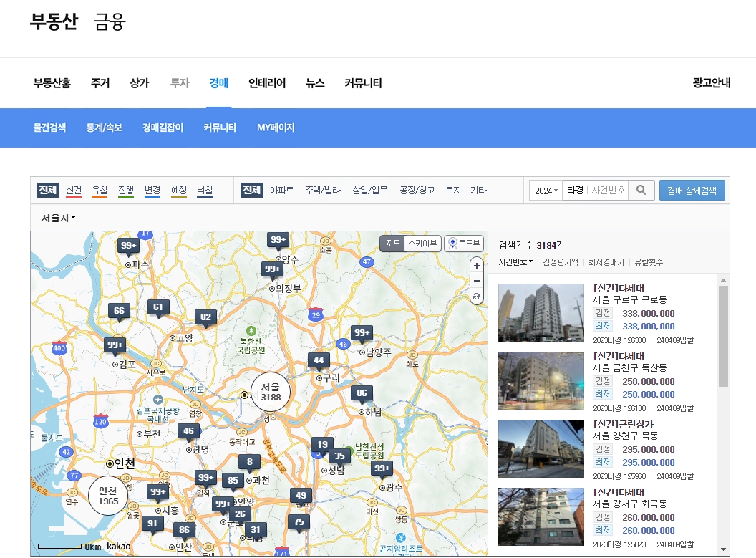Select the 서울 3188 cluster marker
Screen dimensions: 756x558
(x=270, y=392)
